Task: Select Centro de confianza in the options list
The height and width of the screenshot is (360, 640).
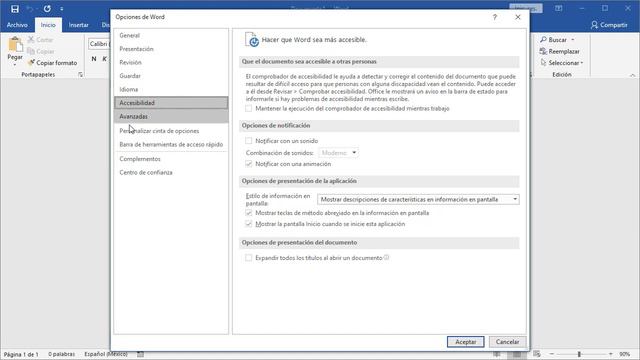Action: (171, 172)
